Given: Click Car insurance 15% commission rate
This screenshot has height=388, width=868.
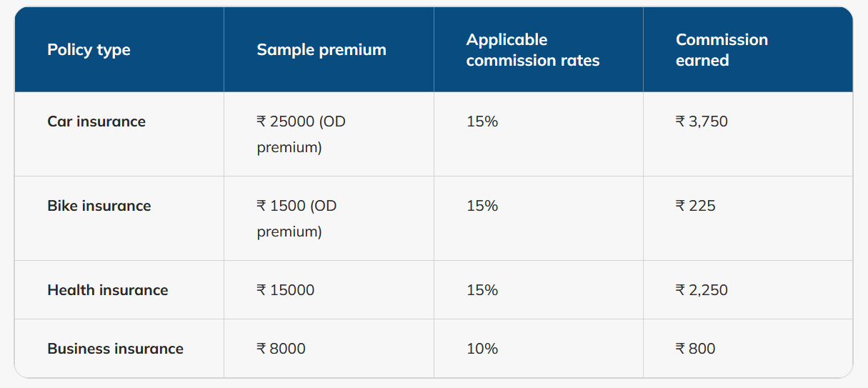Looking at the screenshot, I should (x=482, y=121).
